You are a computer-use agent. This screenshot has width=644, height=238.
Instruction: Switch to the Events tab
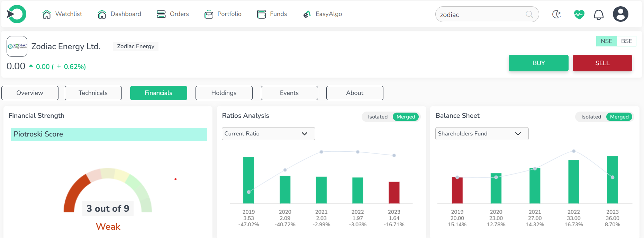289,93
